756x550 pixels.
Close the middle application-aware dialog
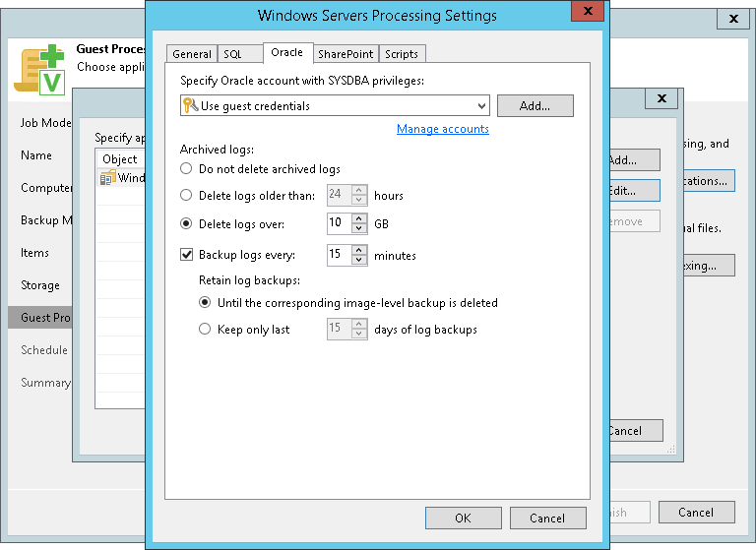(x=661, y=98)
